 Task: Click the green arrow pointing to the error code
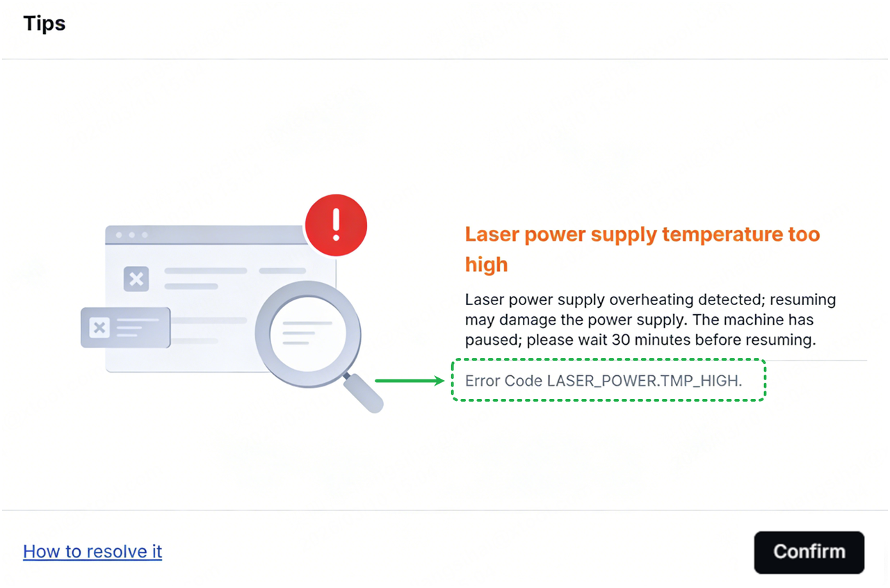point(410,380)
